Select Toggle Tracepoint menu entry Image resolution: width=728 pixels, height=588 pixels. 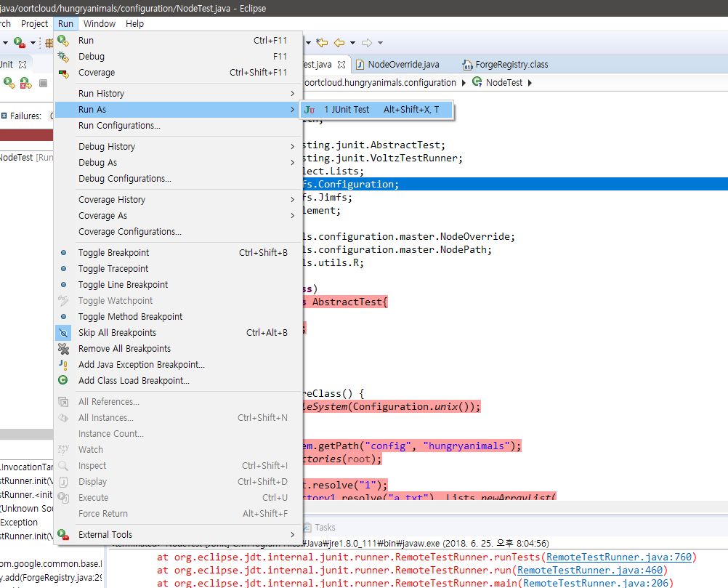click(177, 268)
